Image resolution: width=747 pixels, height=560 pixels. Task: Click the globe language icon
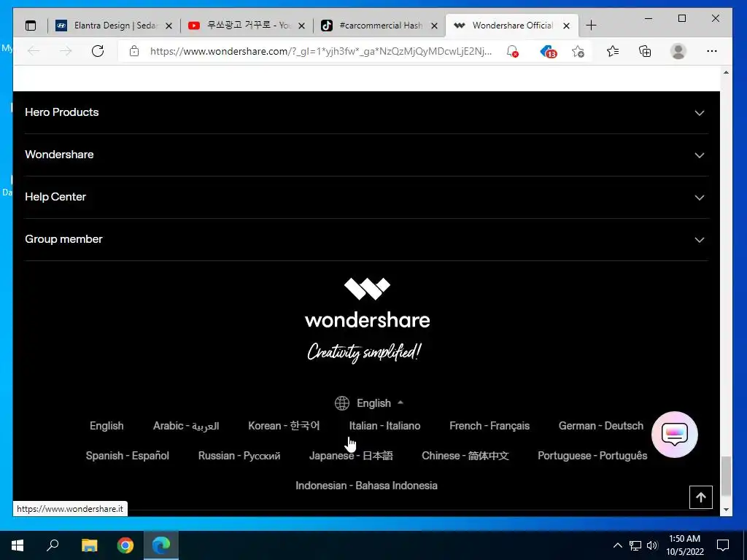click(x=342, y=402)
